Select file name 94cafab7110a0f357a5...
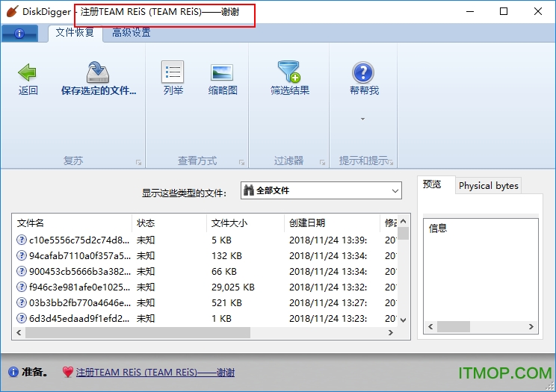 [80, 256]
